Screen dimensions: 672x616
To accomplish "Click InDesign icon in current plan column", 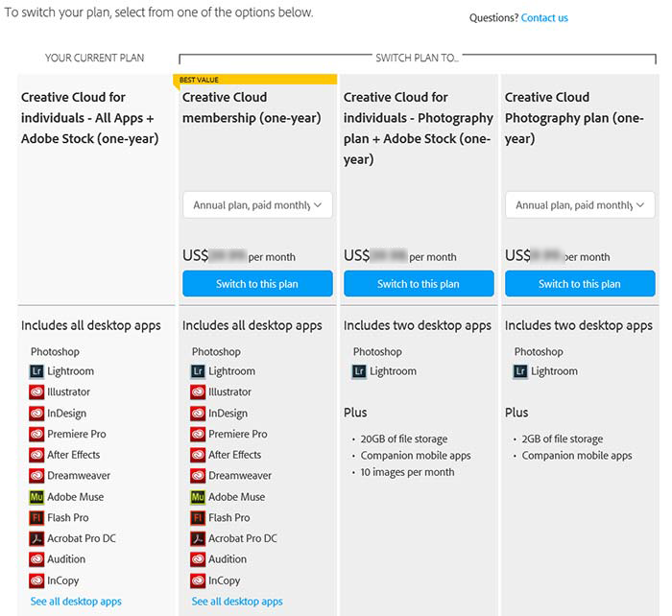I will (36, 414).
